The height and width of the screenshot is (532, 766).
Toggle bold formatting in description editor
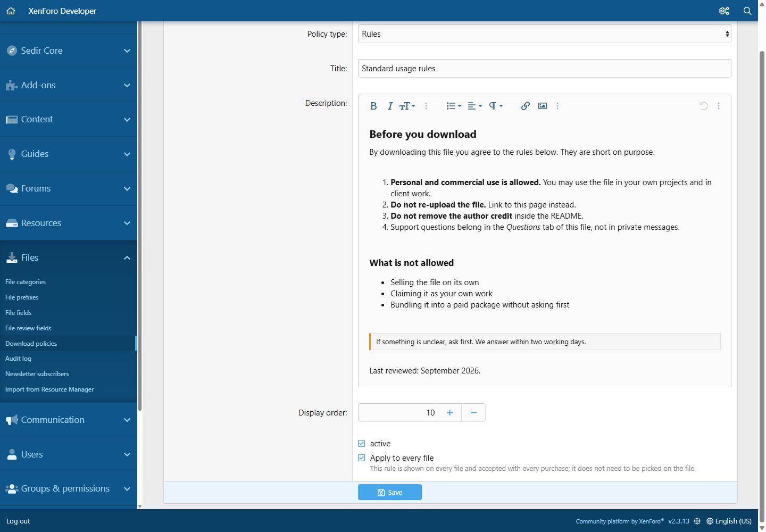coord(373,106)
